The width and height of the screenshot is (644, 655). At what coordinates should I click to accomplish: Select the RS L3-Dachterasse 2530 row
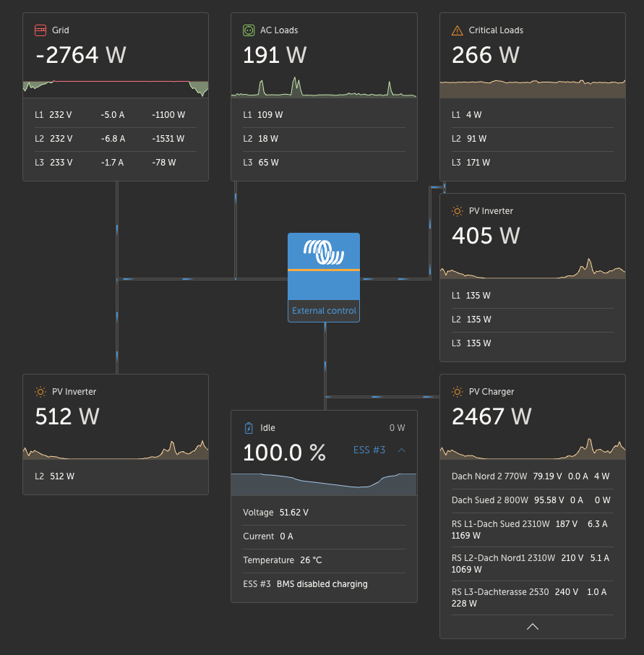533,597
